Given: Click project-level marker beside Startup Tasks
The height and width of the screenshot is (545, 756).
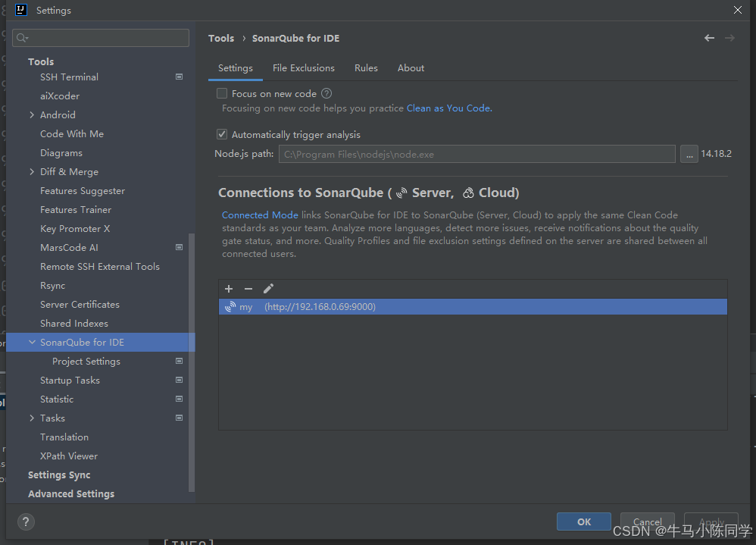Looking at the screenshot, I should (x=179, y=380).
